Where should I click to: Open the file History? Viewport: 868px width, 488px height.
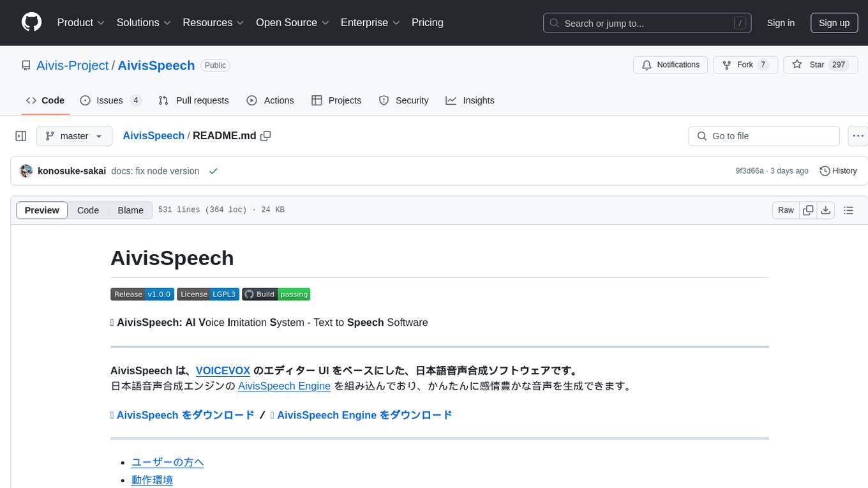click(838, 171)
